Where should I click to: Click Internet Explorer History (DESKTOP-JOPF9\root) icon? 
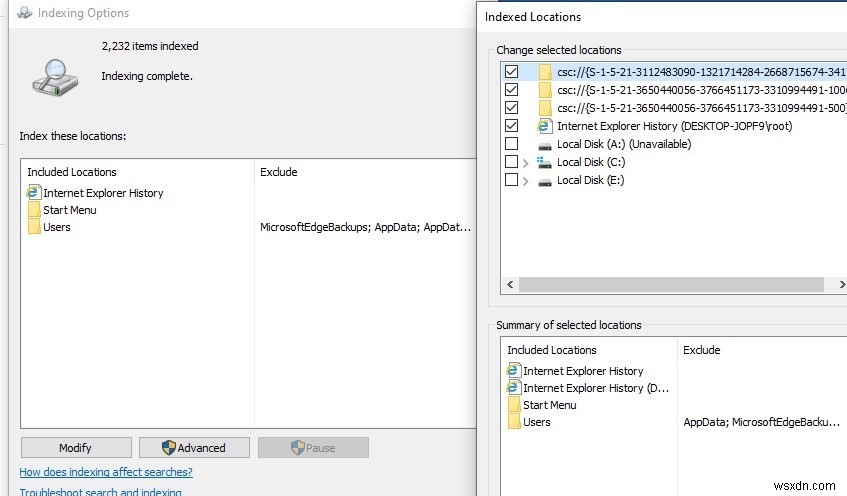point(544,126)
